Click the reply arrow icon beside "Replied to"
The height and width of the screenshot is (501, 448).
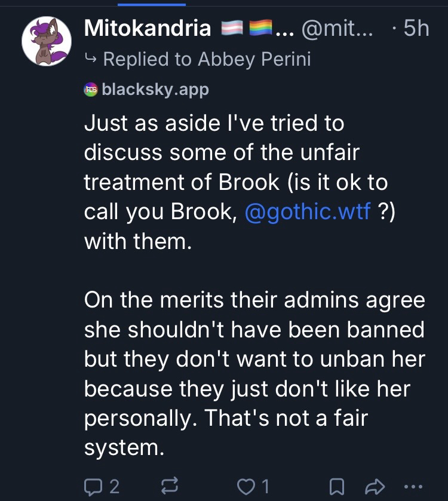coord(91,59)
